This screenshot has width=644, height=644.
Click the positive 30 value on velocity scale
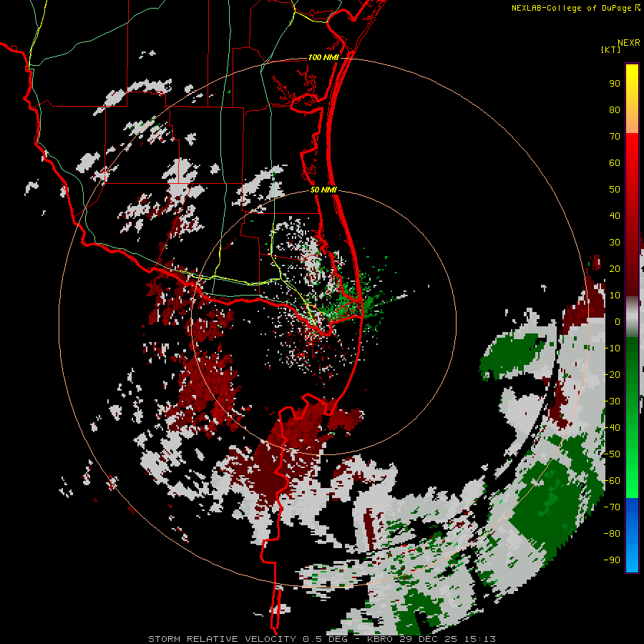point(615,243)
